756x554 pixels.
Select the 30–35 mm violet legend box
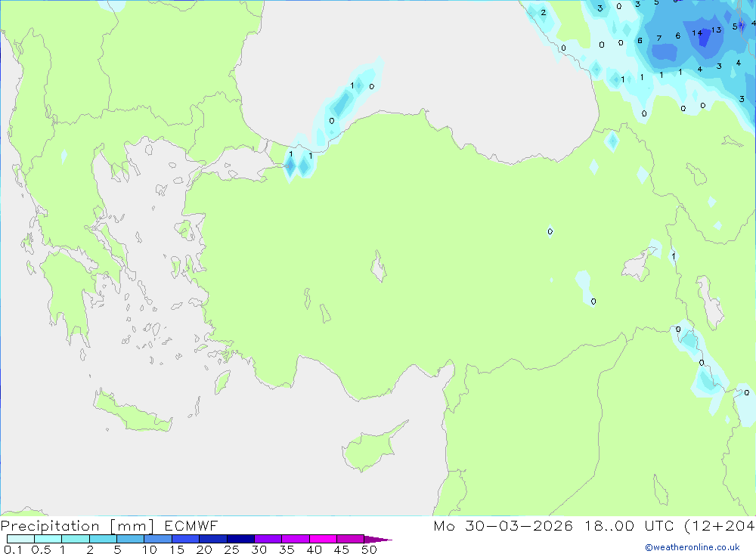268,539
